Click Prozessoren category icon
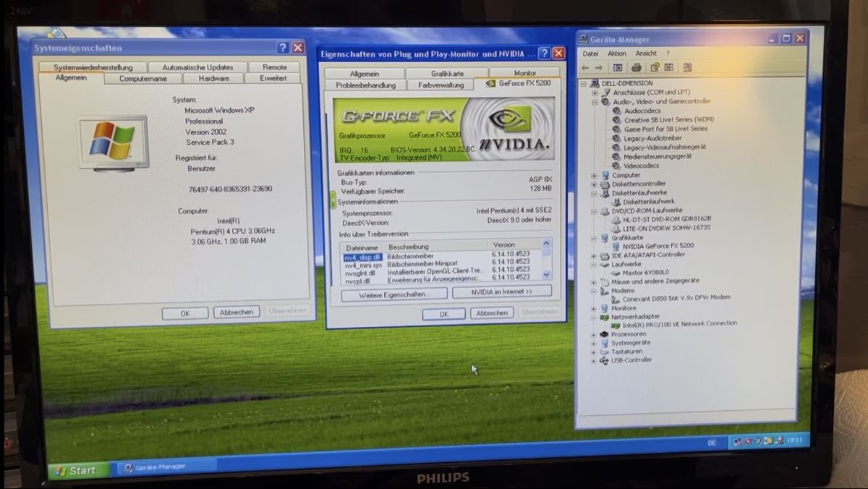The height and width of the screenshot is (489, 868). click(x=605, y=334)
